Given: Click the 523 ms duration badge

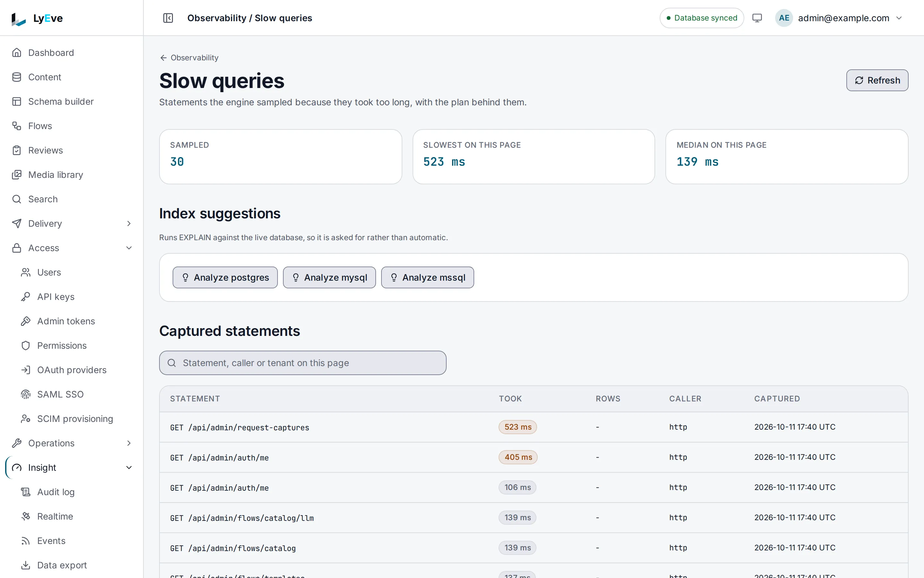Looking at the screenshot, I should click(x=518, y=427).
